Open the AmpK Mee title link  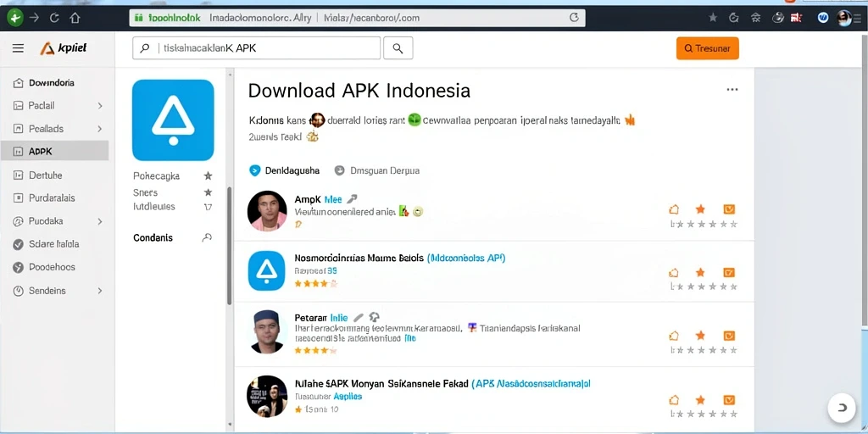coord(319,199)
